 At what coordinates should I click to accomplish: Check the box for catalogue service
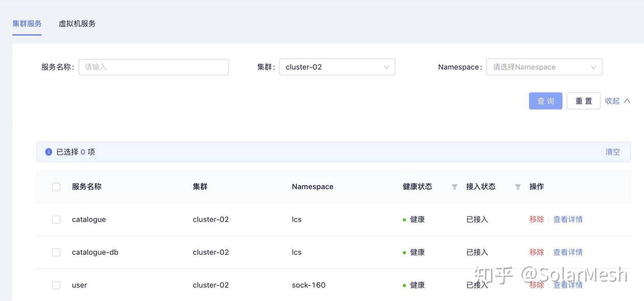tap(56, 219)
